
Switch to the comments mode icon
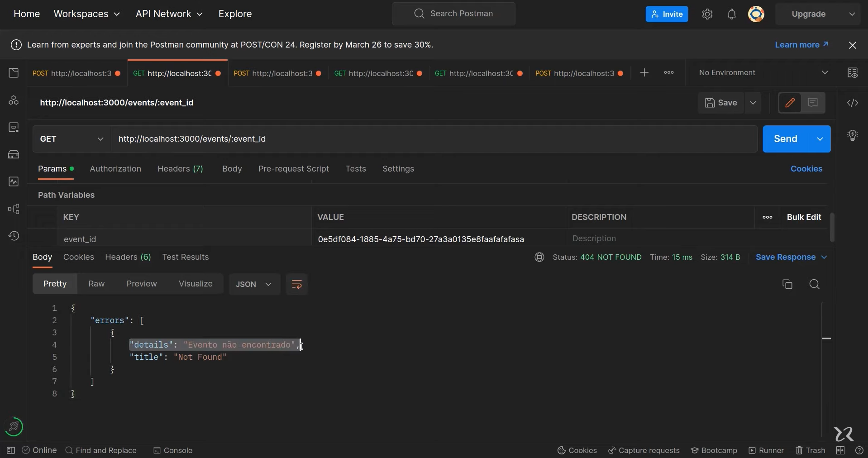coord(813,103)
